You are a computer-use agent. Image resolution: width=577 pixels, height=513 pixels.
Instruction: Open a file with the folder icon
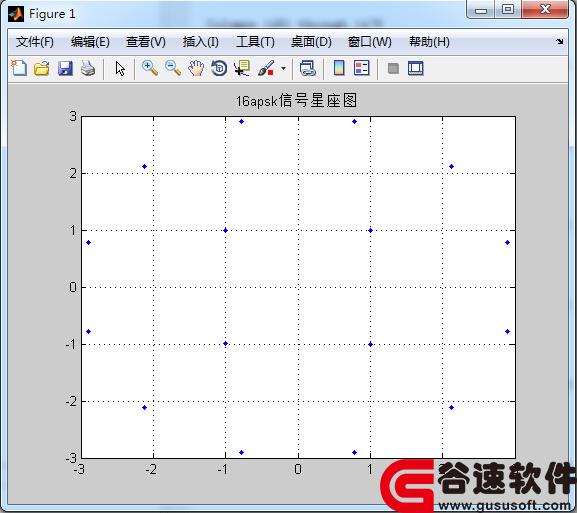click(42, 68)
